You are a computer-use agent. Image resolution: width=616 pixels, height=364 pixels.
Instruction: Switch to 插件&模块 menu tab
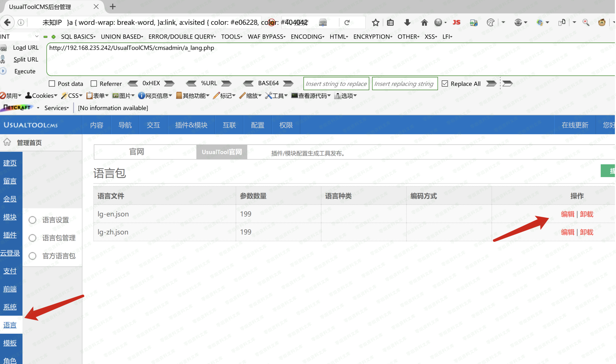click(x=191, y=125)
